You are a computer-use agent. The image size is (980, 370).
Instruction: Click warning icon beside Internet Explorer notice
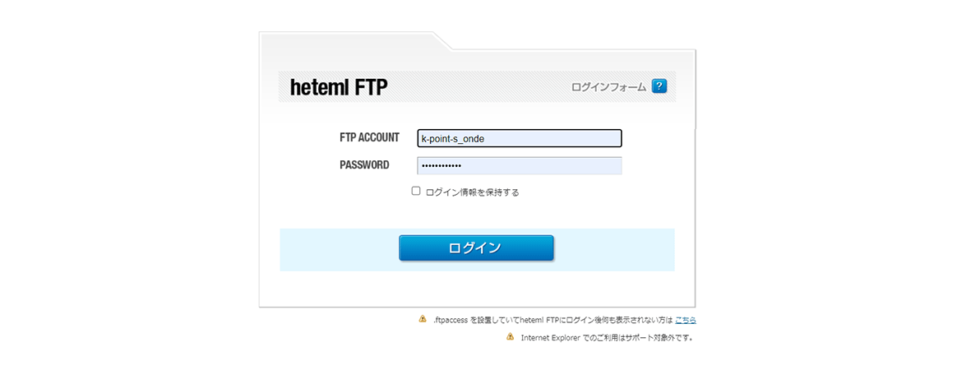coord(511,337)
